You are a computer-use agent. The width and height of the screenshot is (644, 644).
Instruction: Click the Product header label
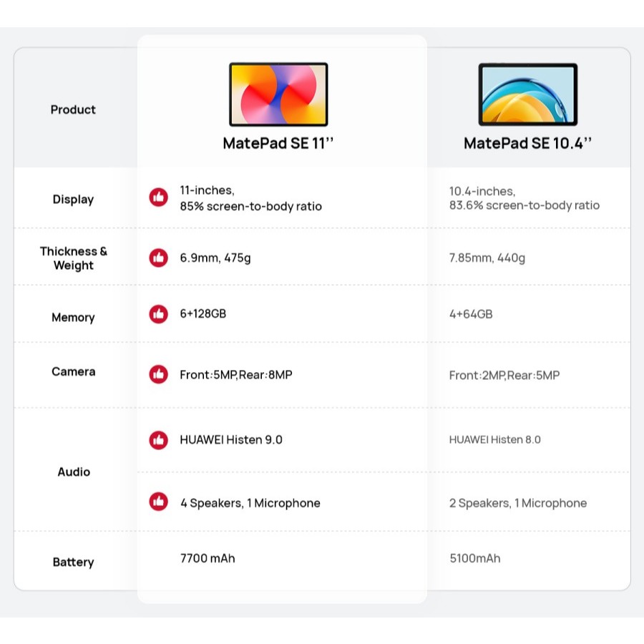click(x=73, y=109)
